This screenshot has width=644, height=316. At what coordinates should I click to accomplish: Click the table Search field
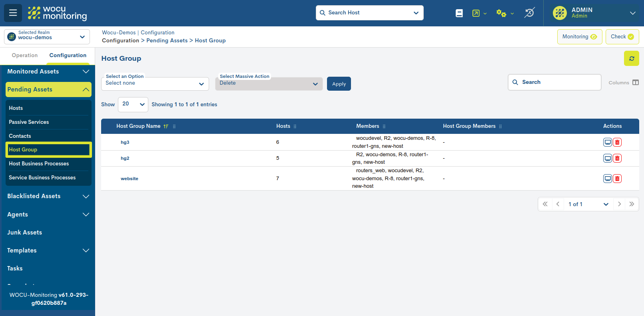[554, 82]
